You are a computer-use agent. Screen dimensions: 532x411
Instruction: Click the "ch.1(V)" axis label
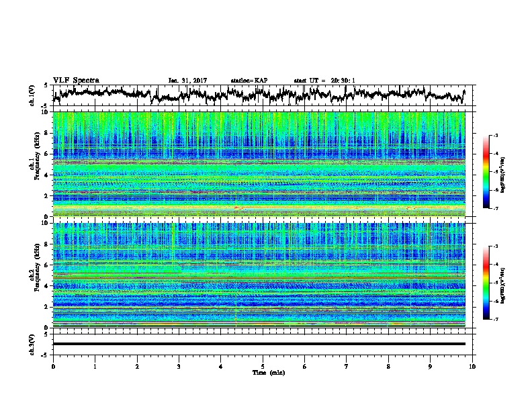(x=32, y=95)
